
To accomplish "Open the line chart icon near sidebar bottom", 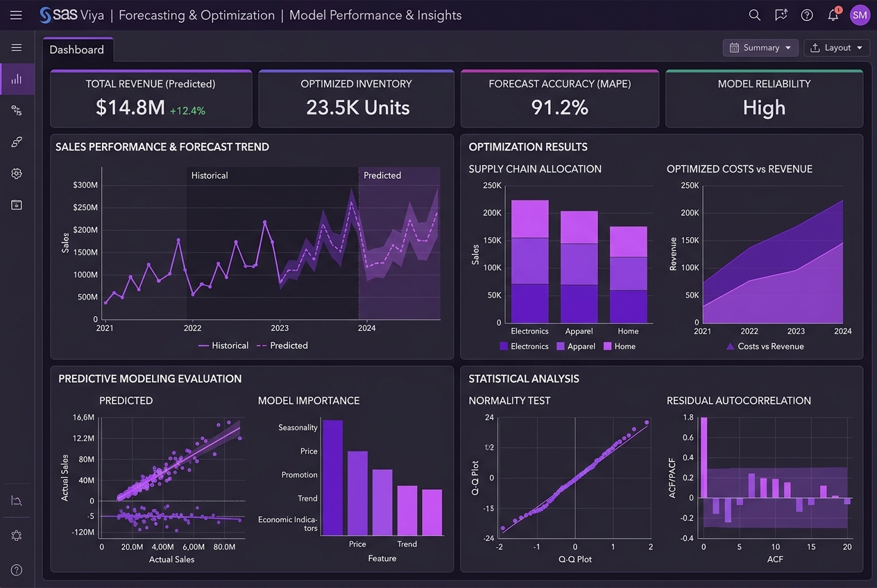I will [x=17, y=501].
